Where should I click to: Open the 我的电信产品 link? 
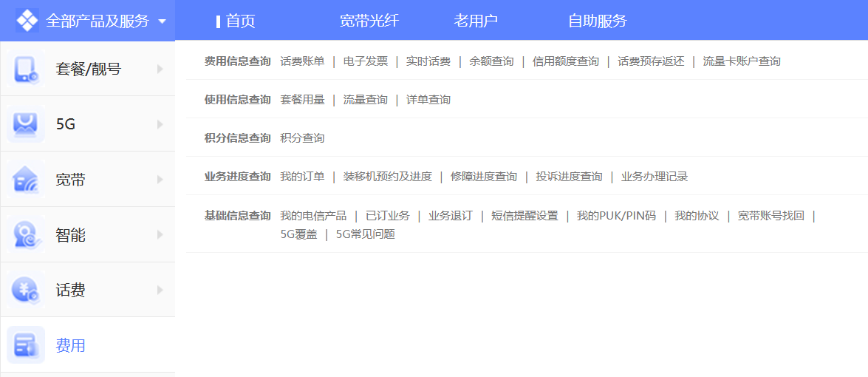313,215
